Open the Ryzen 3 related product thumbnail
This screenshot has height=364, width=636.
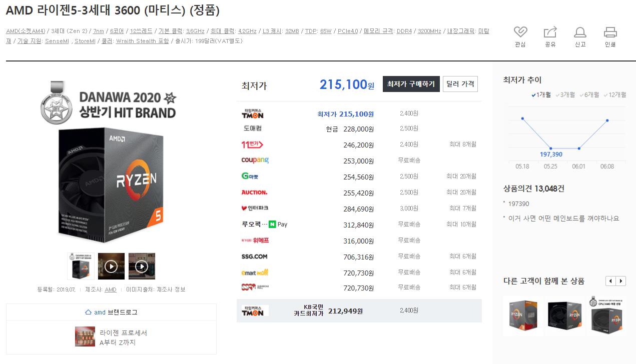(523, 316)
